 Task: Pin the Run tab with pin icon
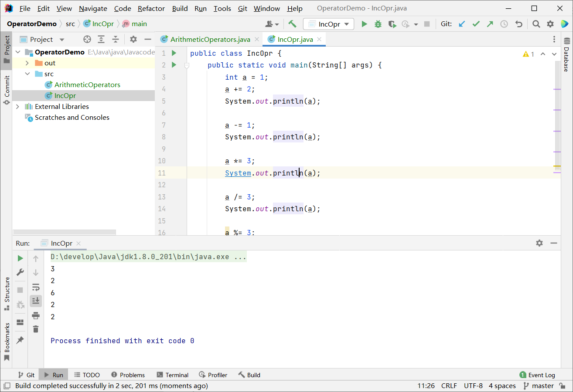[20, 340]
